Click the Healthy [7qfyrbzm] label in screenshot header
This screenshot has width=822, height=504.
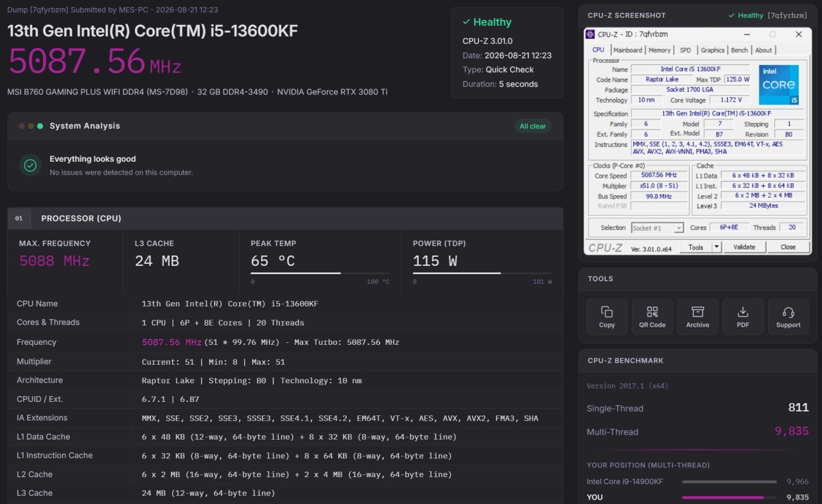click(x=769, y=15)
